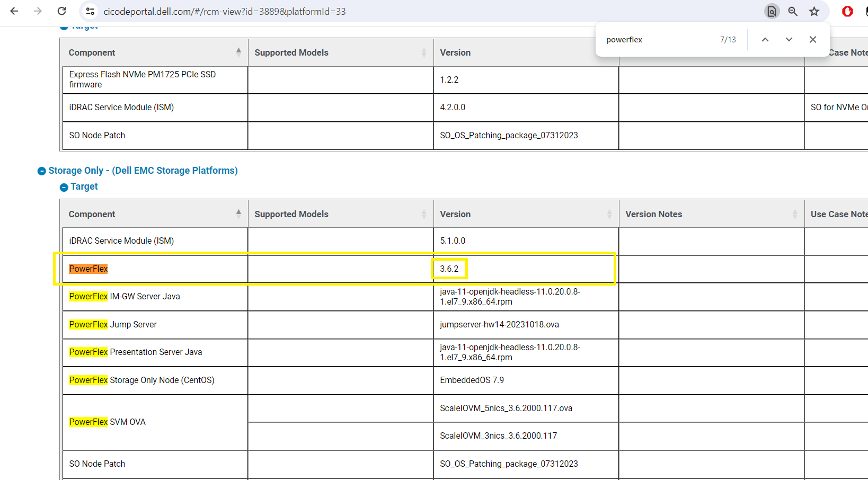
Task: Open the red shield extension icon
Action: point(847,11)
